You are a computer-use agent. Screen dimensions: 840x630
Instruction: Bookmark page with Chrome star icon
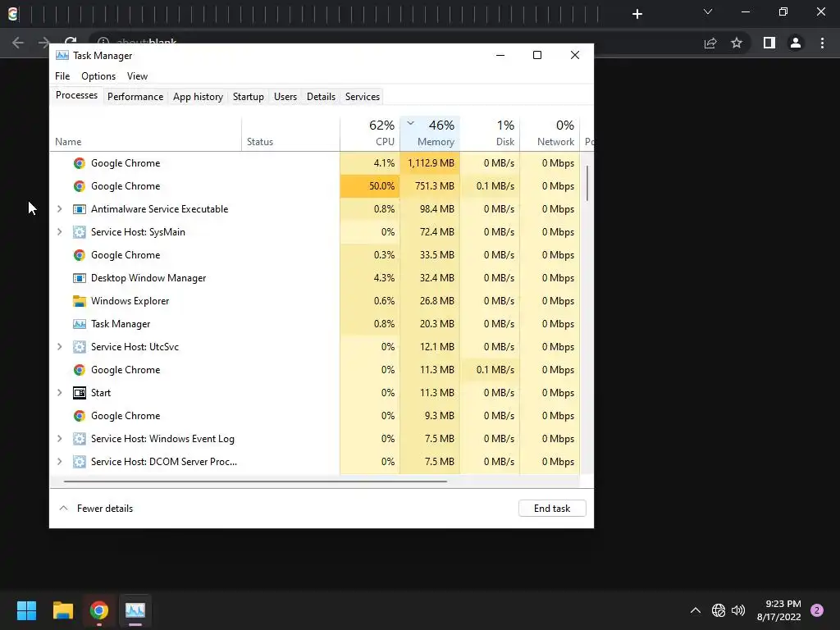click(x=737, y=43)
